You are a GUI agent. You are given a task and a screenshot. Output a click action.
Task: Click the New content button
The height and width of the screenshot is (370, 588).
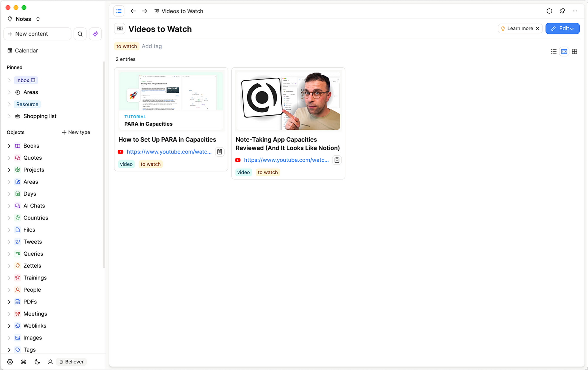[x=37, y=34]
